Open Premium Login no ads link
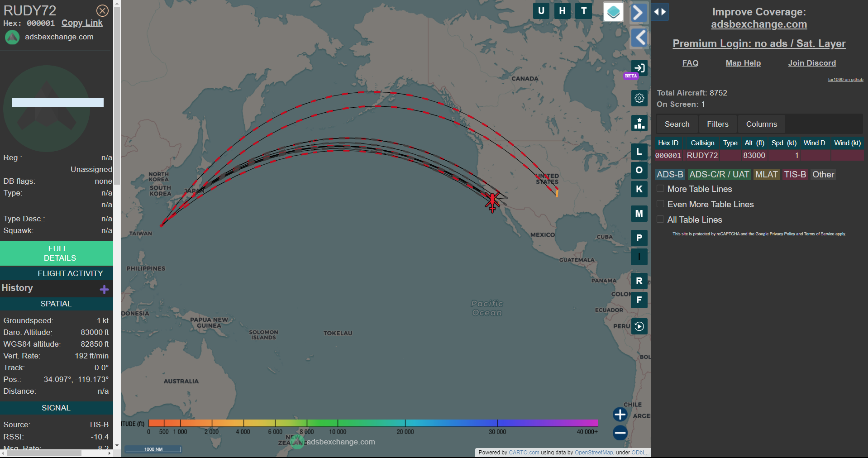Viewport: 868px width, 458px height. tap(759, 43)
